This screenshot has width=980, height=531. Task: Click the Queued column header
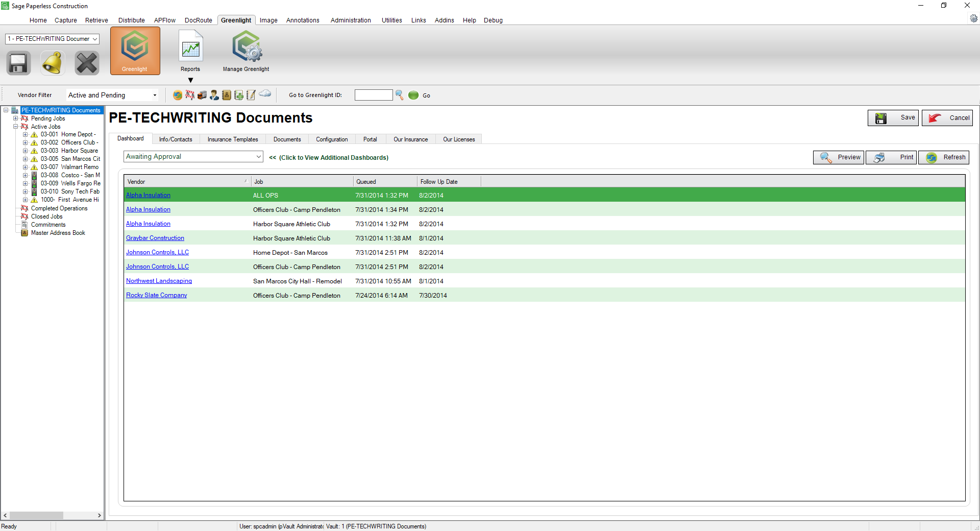point(385,182)
